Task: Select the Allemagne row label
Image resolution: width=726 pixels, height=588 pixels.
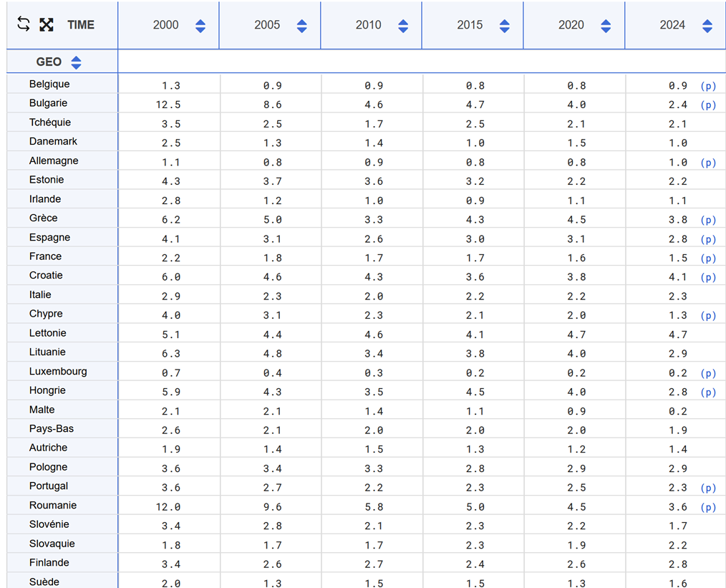Action: [x=54, y=160]
